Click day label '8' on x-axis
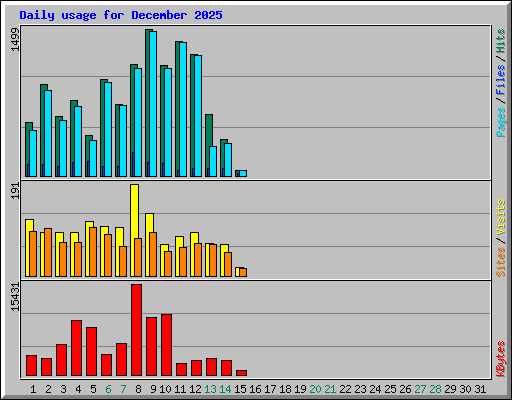This screenshot has height=400, width=512. tap(138, 389)
